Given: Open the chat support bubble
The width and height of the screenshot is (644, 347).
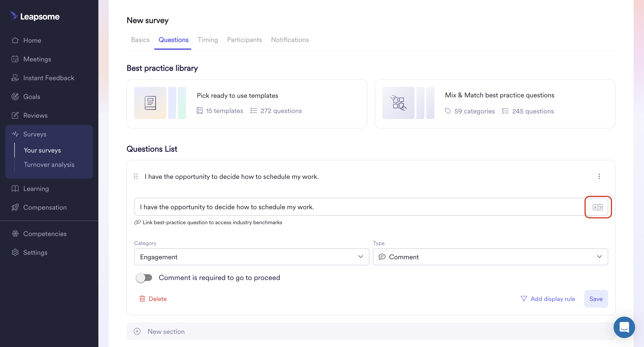Looking at the screenshot, I should 624,327.
